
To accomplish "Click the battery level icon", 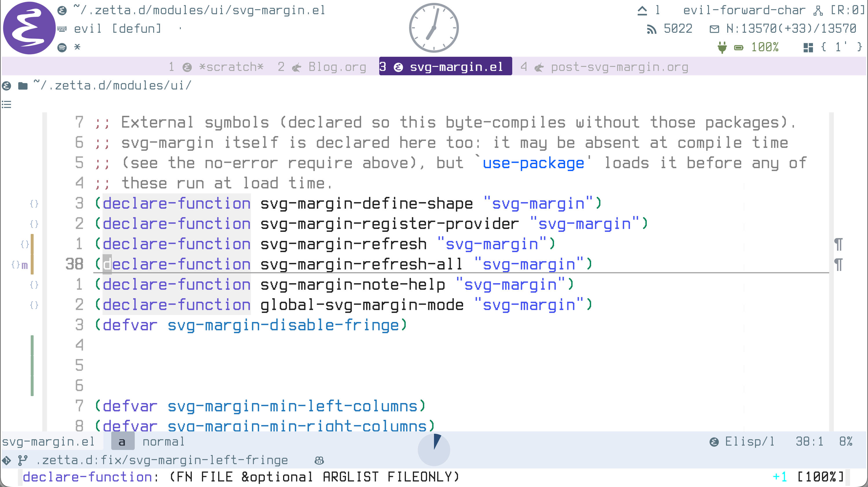I will (738, 47).
